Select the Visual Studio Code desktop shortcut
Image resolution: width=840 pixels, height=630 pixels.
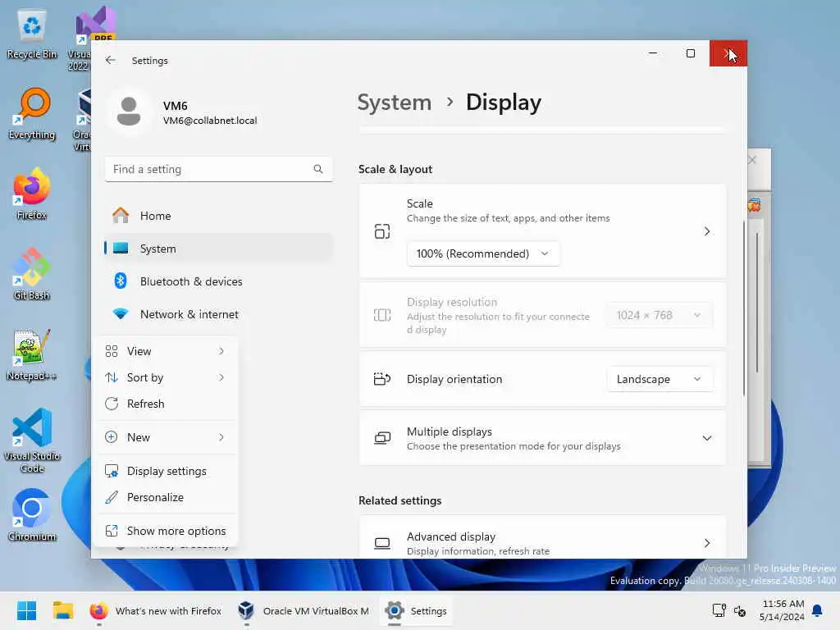[32, 441]
